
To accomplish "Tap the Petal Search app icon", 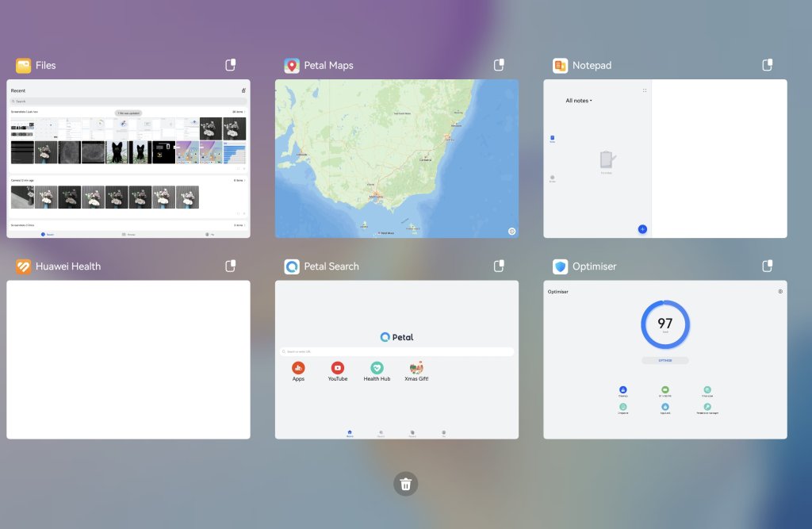I will coord(292,266).
